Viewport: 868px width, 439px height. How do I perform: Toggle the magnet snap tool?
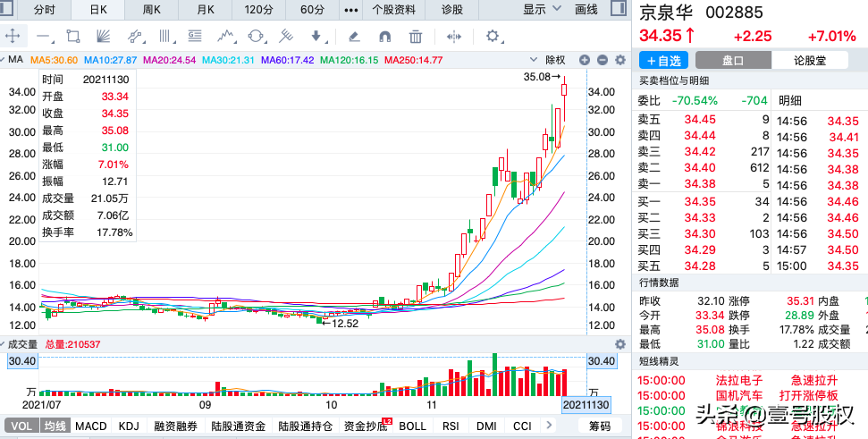(384, 37)
